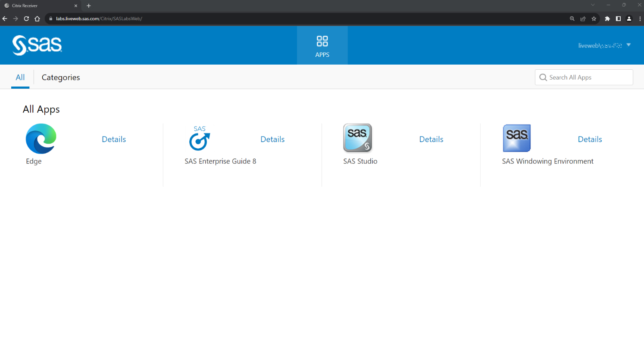The width and height of the screenshot is (644, 347).
Task: Open the extensions puzzle icon
Action: click(607, 19)
